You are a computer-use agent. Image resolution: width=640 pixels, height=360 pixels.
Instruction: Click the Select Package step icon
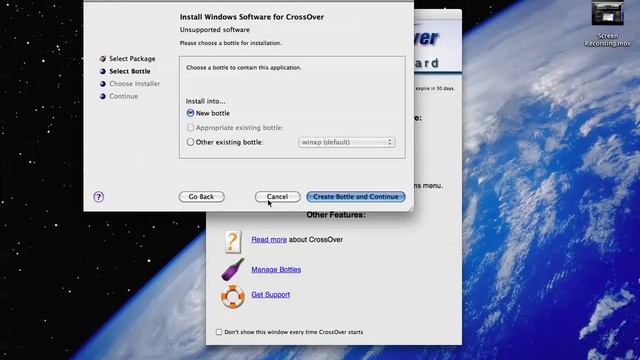[x=102, y=59]
